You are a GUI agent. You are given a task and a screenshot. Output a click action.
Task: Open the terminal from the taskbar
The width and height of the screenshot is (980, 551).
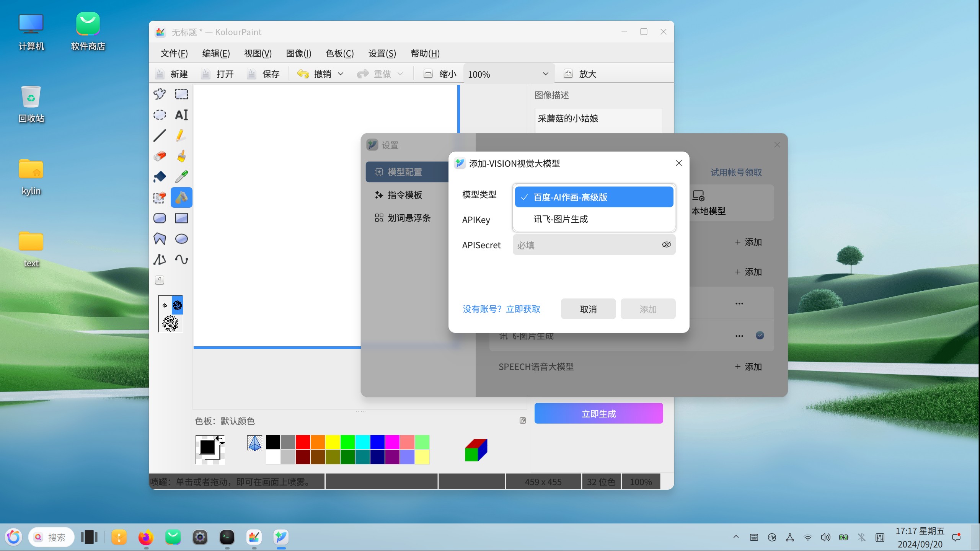click(227, 537)
